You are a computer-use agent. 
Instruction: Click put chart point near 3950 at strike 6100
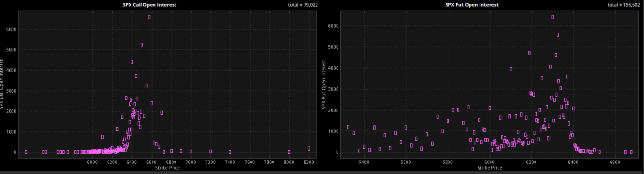[x=511, y=69]
